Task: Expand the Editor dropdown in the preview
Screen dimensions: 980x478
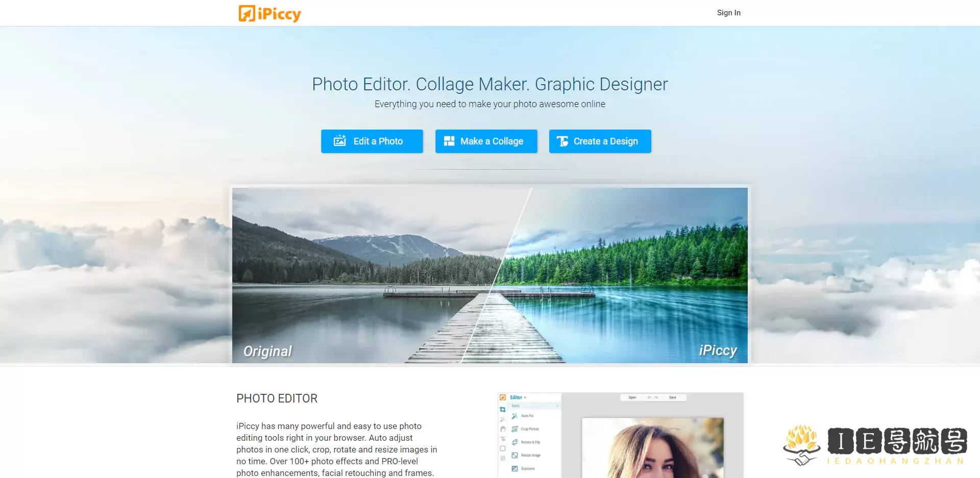Action: click(518, 397)
